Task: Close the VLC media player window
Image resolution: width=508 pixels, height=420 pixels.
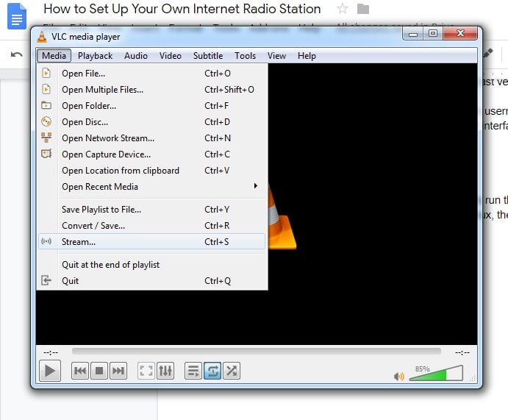Action: [x=460, y=34]
